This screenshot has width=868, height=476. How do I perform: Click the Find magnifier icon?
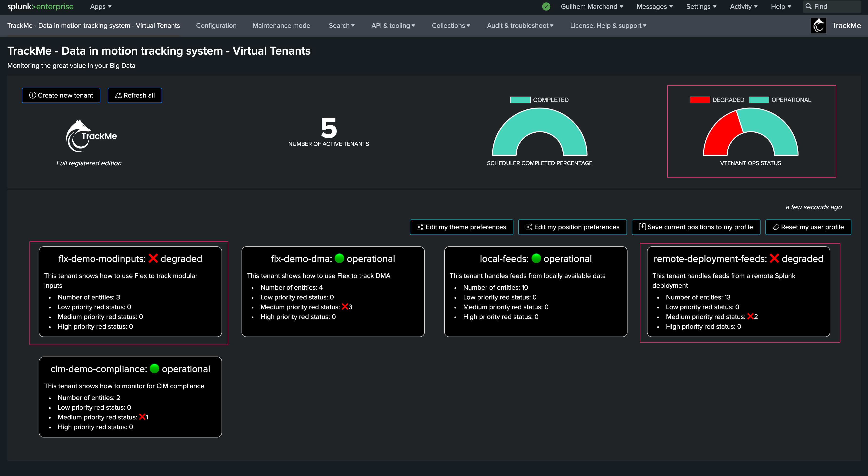pyautogui.click(x=808, y=6)
